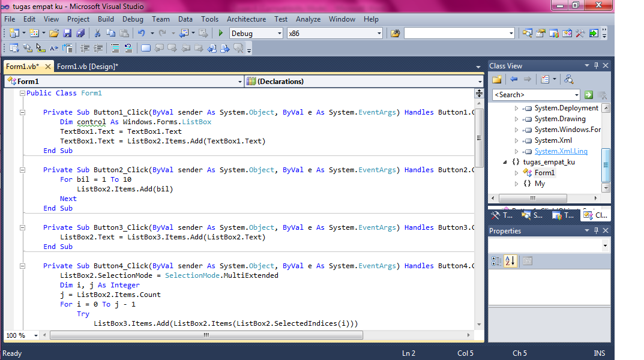Click the Find in Files binoculars icon

coord(395,33)
